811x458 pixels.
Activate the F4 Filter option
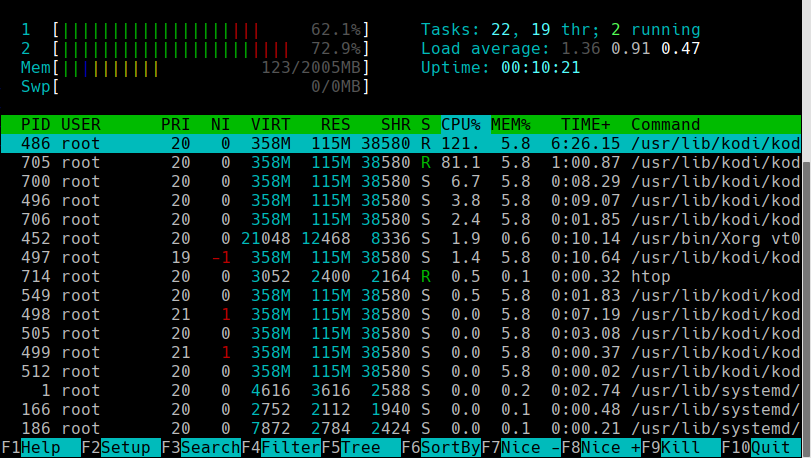click(281, 448)
